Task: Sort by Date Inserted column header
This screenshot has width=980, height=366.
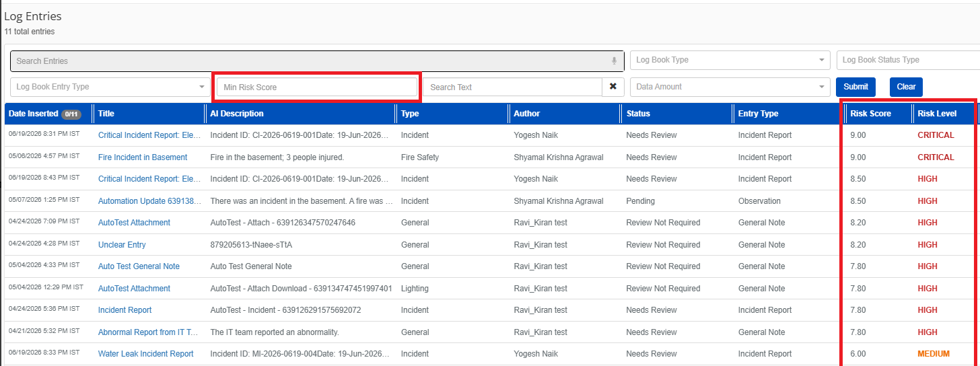Action: tap(34, 114)
